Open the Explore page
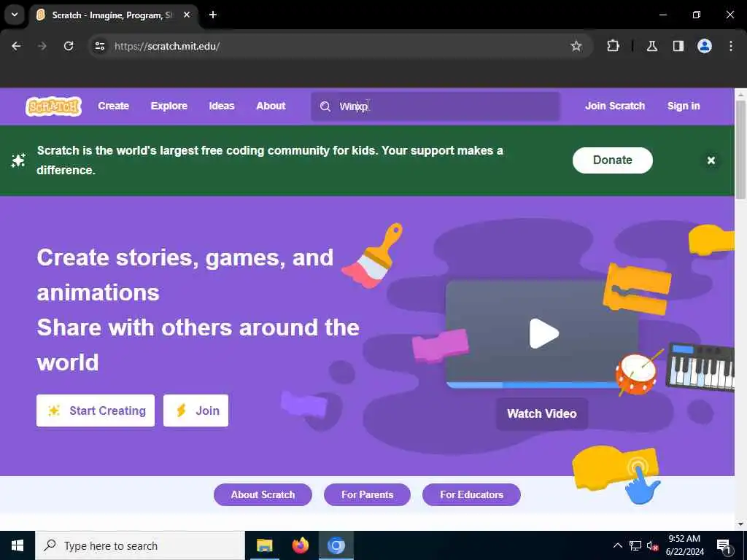Viewport: 747px width, 560px height. coord(169,106)
